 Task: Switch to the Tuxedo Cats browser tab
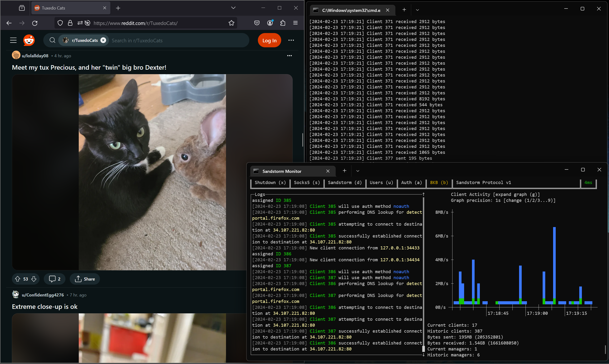[66, 8]
